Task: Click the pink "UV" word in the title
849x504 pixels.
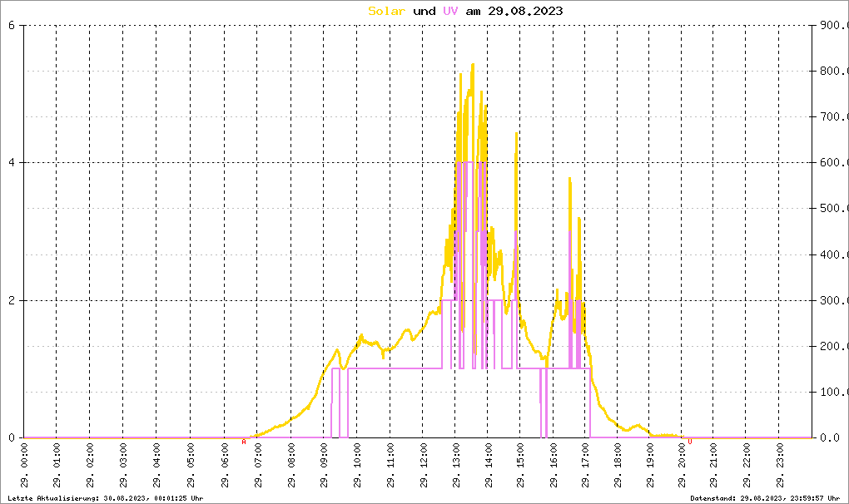Action: [x=450, y=11]
